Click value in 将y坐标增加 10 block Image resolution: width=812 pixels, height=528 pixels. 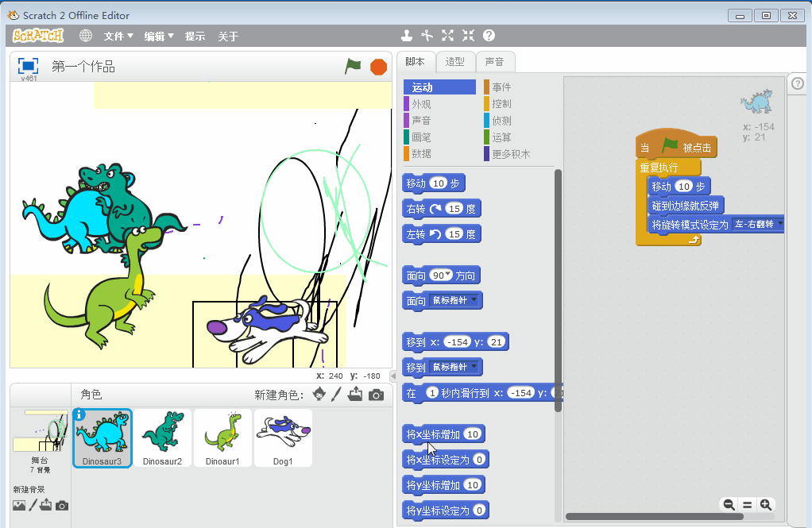472,485
